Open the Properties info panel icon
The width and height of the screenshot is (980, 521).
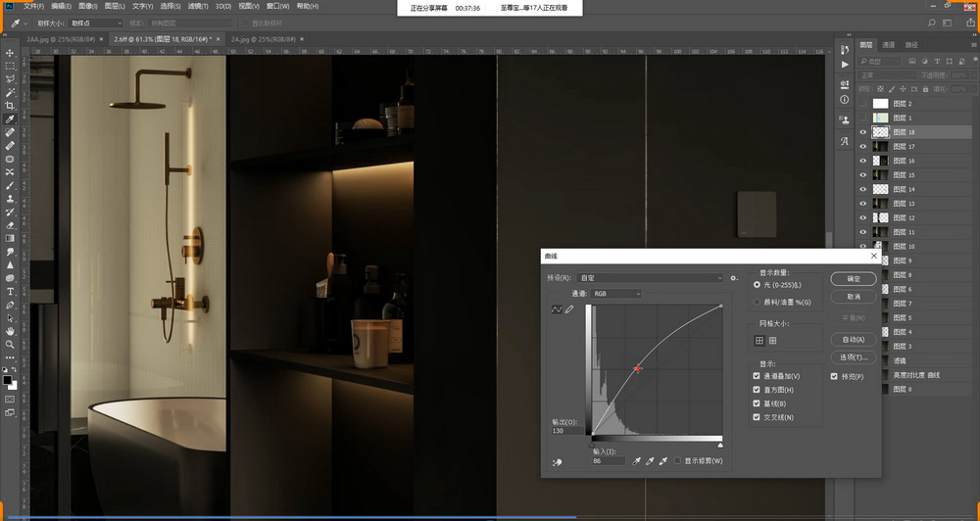click(x=845, y=99)
